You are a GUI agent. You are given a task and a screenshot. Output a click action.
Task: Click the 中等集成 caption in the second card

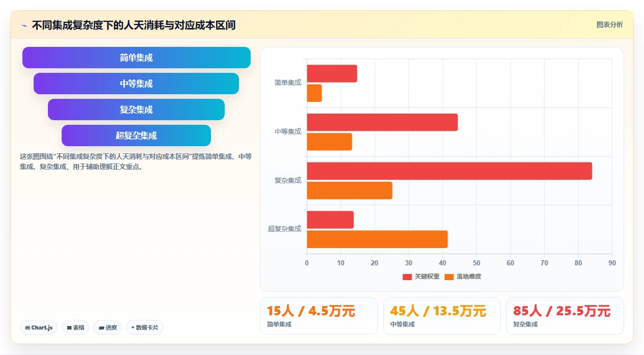[x=403, y=324]
